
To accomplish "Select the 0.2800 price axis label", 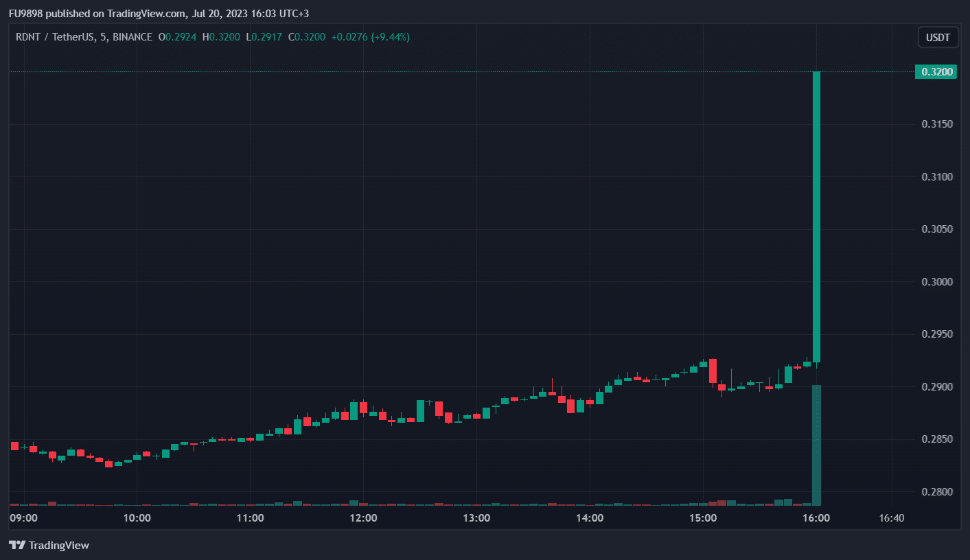I will (x=937, y=492).
